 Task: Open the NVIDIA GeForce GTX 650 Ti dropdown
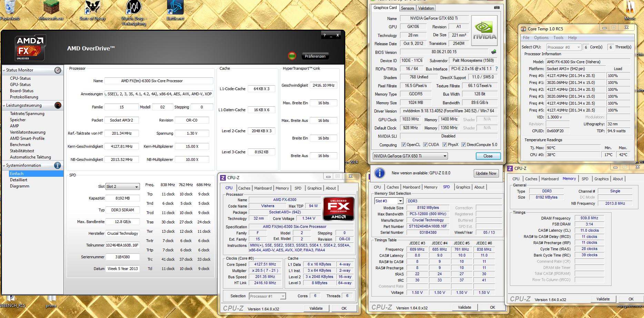pyautogui.click(x=410, y=156)
